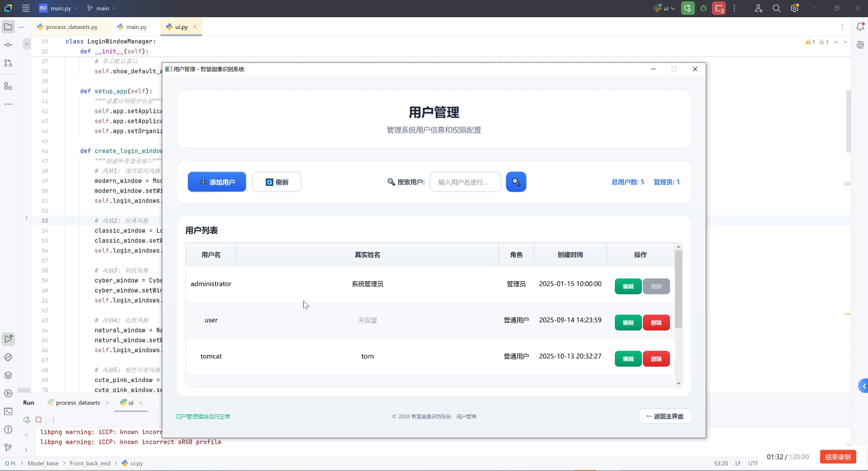This screenshot has height=471, width=868.
Task: Click the 输入用户名进行 search input field
Action: coord(465,182)
